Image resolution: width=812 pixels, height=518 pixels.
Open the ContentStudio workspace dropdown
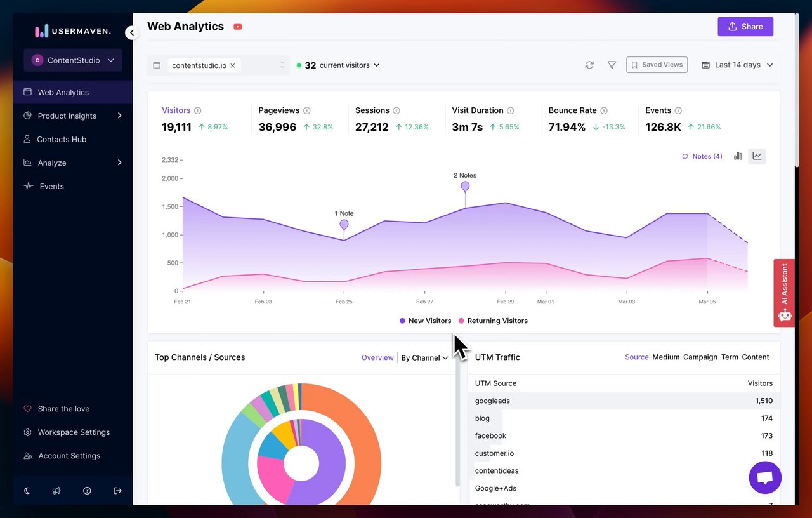click(x=73, y=60)
